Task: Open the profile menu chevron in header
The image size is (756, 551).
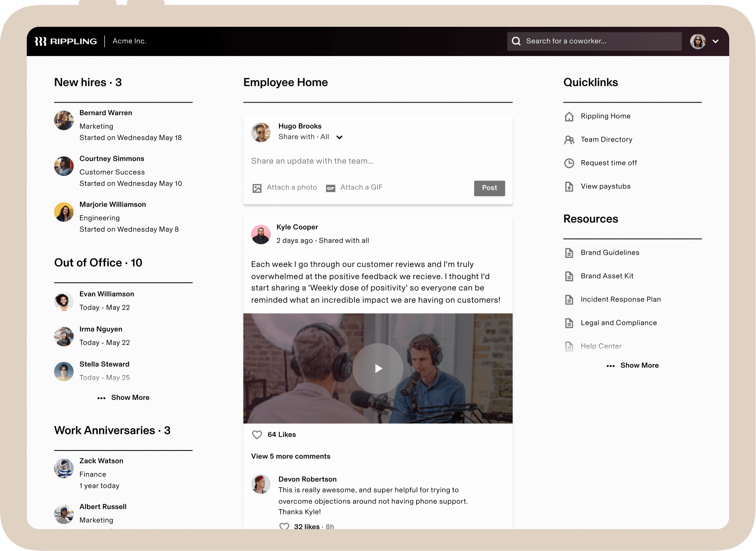Action: pyautogui.click(x=715, y=41)
